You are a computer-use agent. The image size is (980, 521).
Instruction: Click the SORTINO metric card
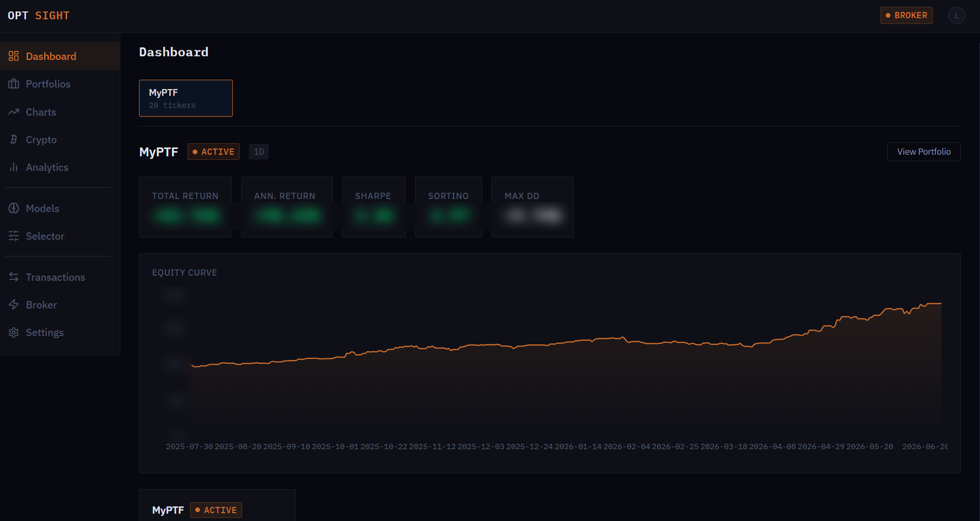(448, 207)
